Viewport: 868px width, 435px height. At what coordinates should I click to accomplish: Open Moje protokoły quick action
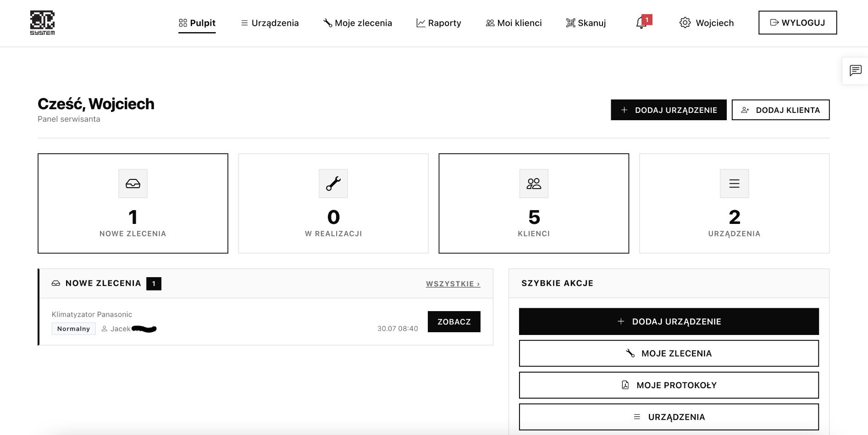(669, 385)
